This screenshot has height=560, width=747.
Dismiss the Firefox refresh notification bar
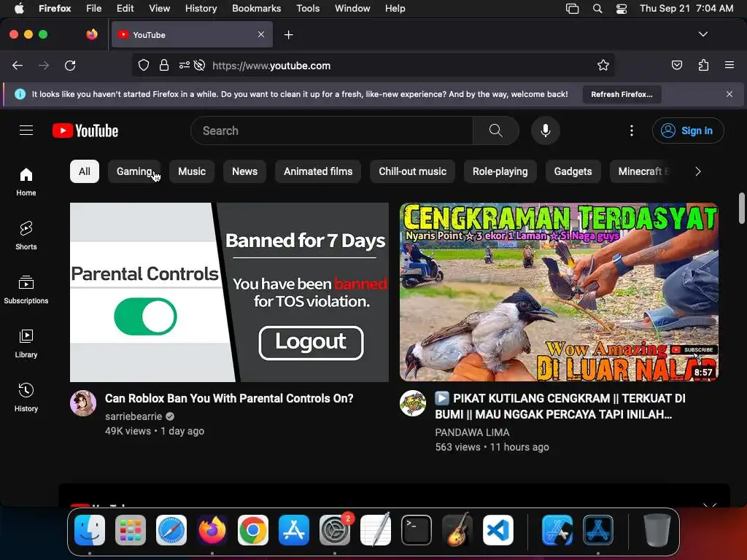(729, 94)
